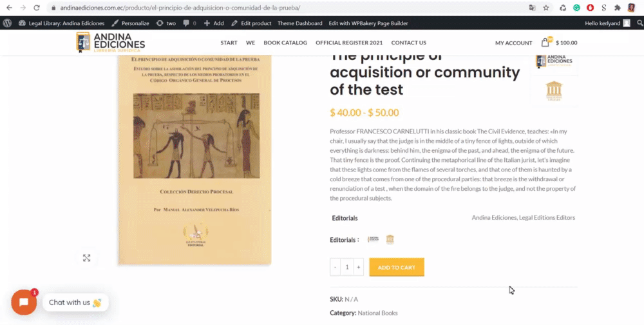Bookmark page with the star icon
Screen dimensions: 644x325
point(546,8)
